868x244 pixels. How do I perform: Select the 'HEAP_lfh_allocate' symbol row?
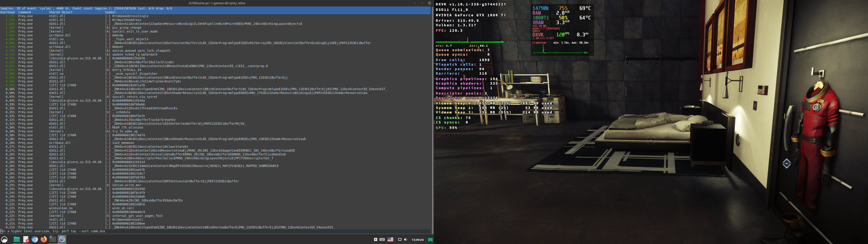click(216, 127)
